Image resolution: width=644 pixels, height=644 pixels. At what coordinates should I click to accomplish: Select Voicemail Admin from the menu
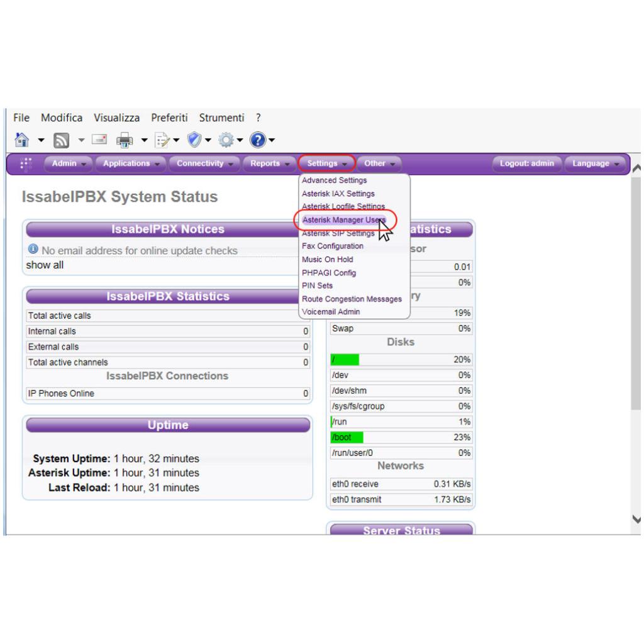pos(331,312)
